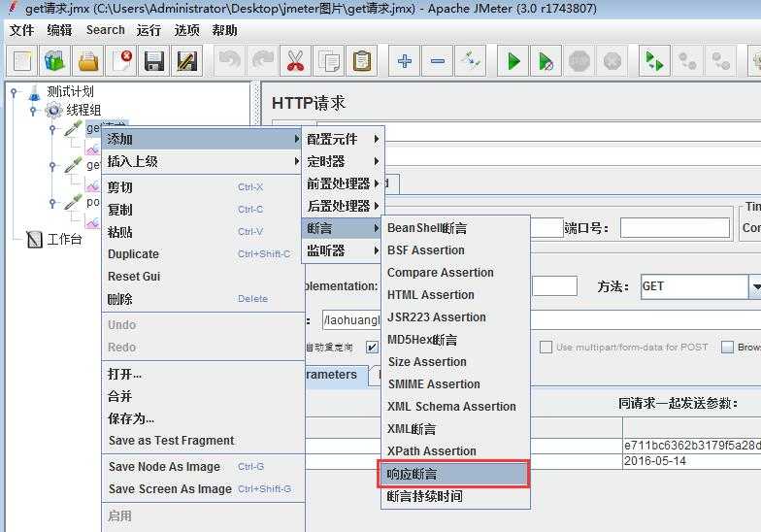761x532 pixels.
Task: Click the grey Stop test icon
Action: (579, 61)
